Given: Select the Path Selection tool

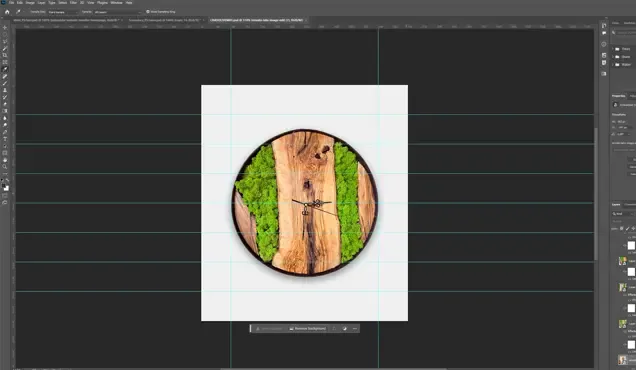Looking at the screenshot, I should coord(5,146).
